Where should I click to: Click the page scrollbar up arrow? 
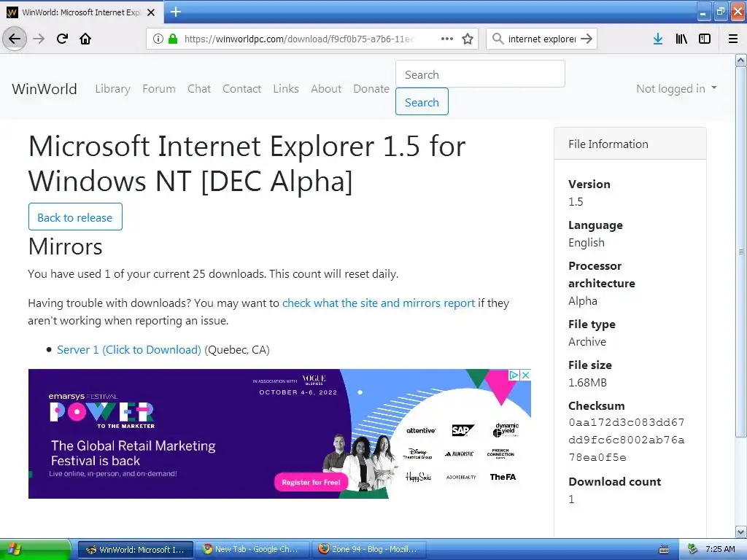741,60
